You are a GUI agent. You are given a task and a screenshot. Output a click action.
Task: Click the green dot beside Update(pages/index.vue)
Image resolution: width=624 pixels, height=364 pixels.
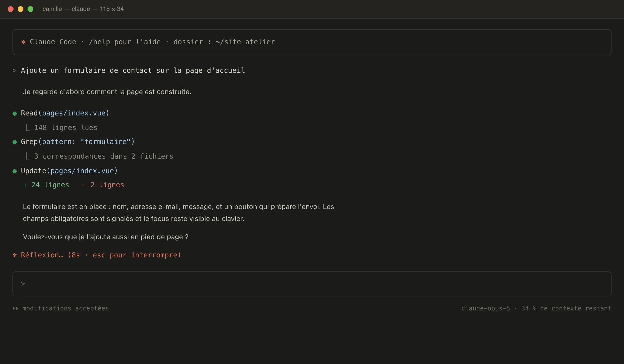tap(15, 171)
